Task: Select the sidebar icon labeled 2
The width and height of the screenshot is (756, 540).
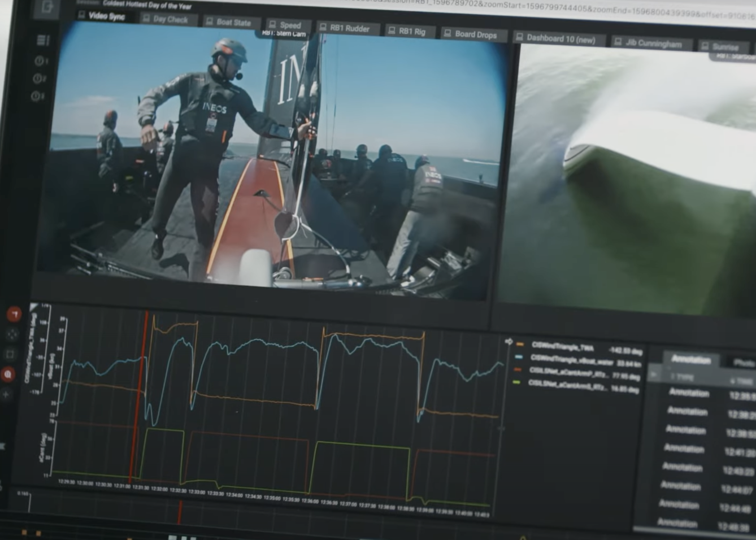Action: point(40,79)
